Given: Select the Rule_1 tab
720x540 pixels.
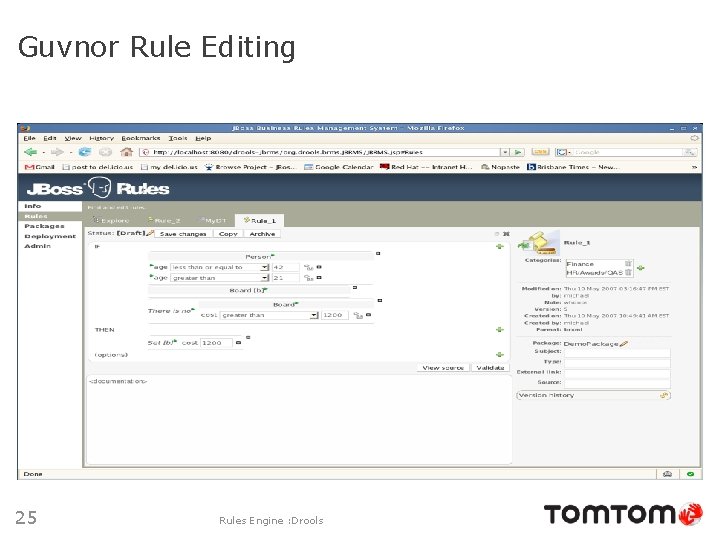Looking at the screenshot, I should pyautogui.click(x=259, y=220).
